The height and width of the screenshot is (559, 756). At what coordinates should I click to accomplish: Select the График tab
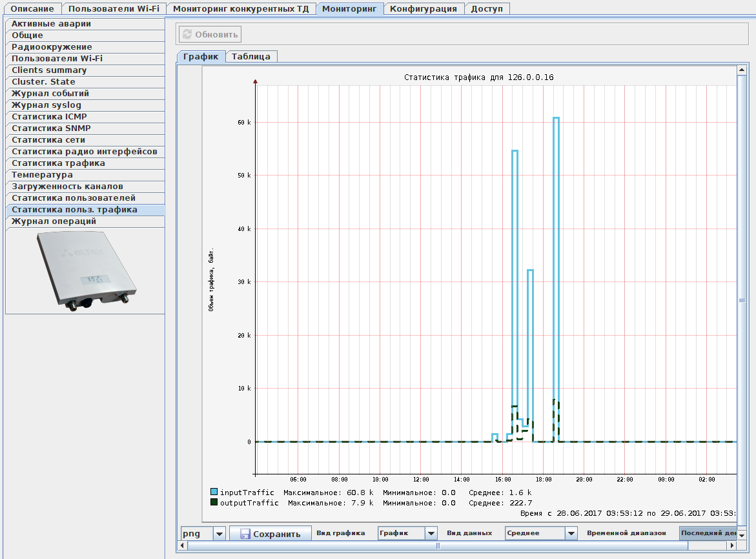pyautogui.click(x=201, y=56)
